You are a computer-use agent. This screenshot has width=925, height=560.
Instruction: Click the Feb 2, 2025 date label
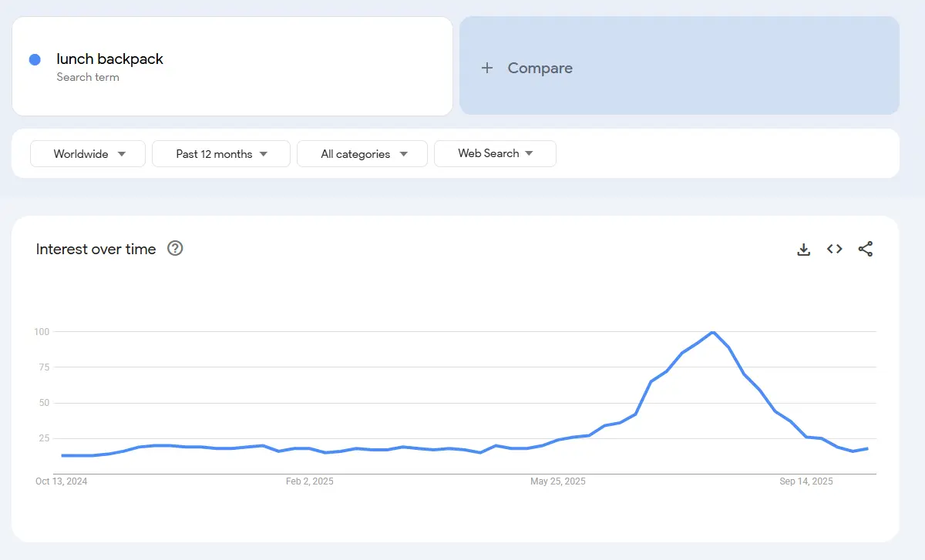tap(310, 481)
